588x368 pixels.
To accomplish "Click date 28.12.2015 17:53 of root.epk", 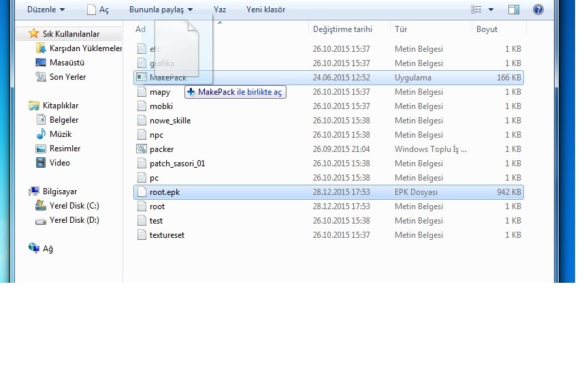I will coord(341,192).
